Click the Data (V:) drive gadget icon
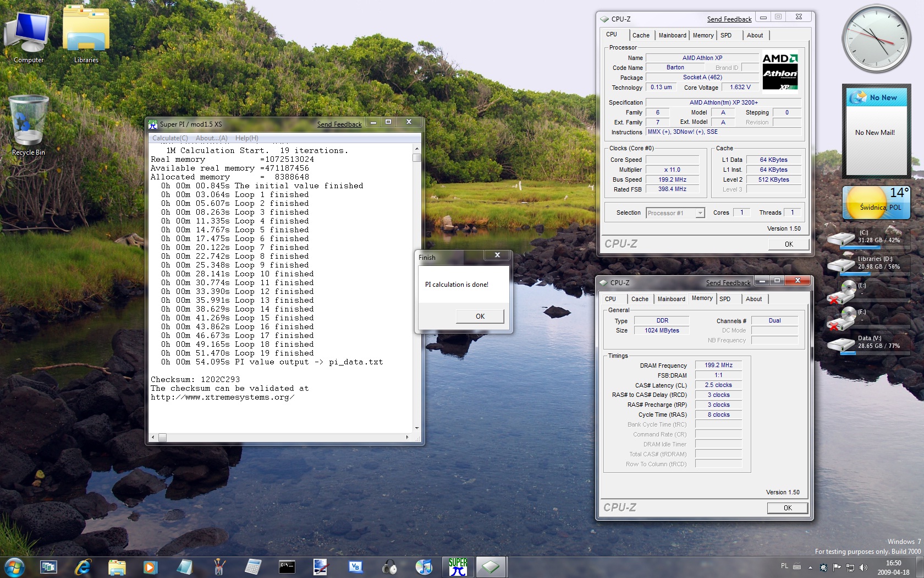 pyautogui.click(x=841, y=344)
